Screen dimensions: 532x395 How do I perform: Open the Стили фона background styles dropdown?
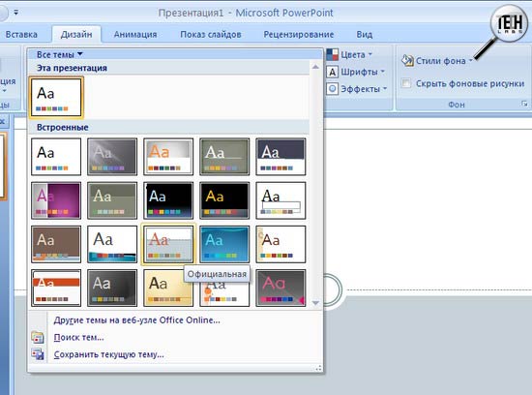436,61
